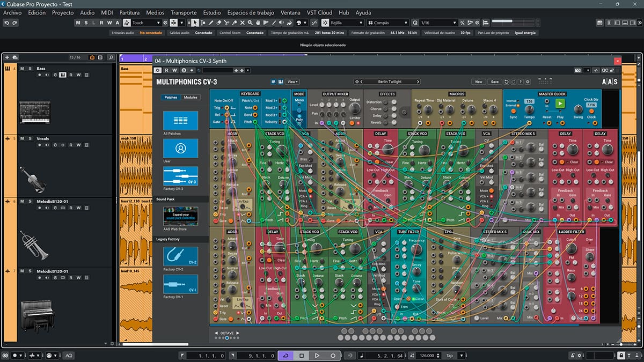Screen dimensions: 644x362
Task: Adjust the Tempo knob in Master Clock
Action: point(529,109)
